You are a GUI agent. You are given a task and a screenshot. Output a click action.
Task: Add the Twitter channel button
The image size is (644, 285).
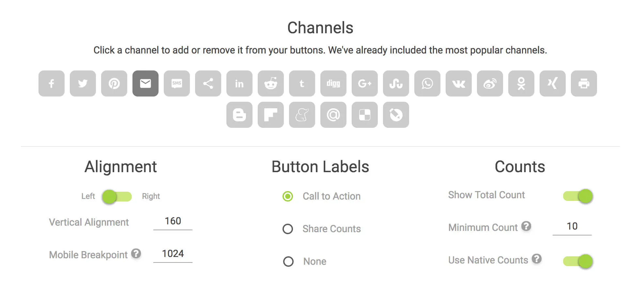83,83
